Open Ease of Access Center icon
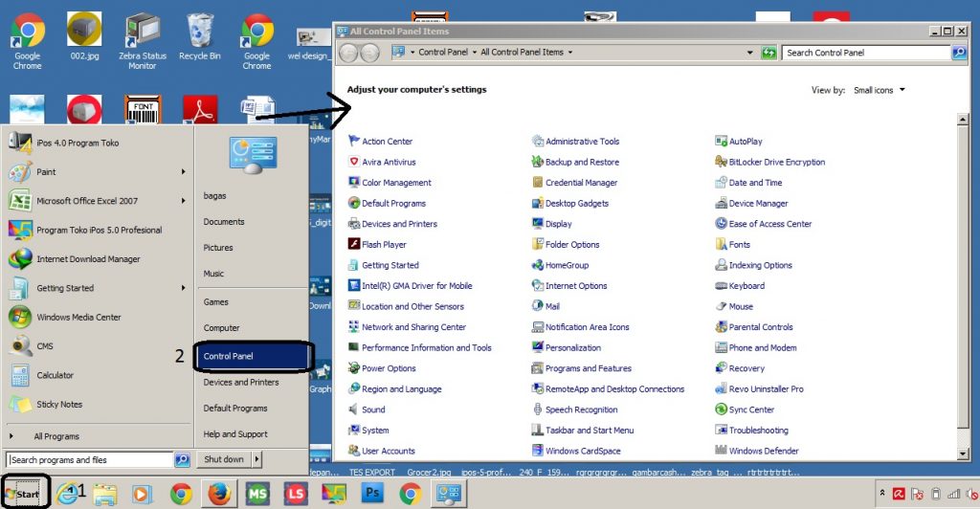The width and height of the screenshot is (980, 509). (722, 224)
